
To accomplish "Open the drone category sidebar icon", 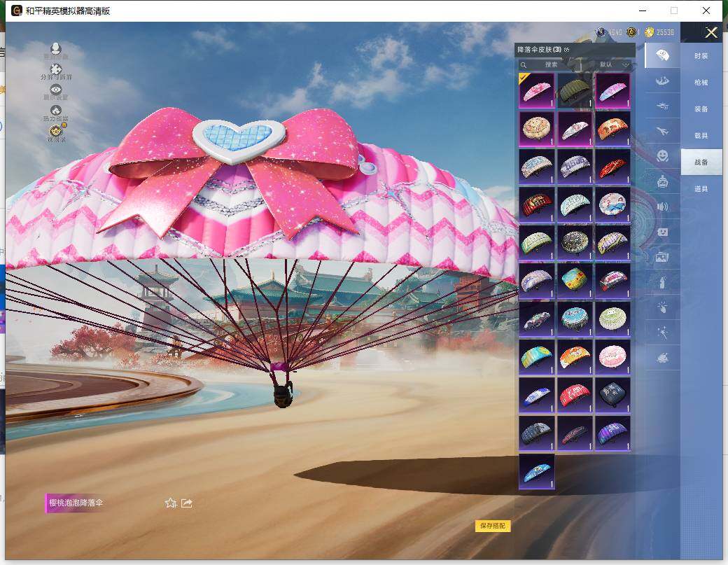I will click(x=662, y=106).
